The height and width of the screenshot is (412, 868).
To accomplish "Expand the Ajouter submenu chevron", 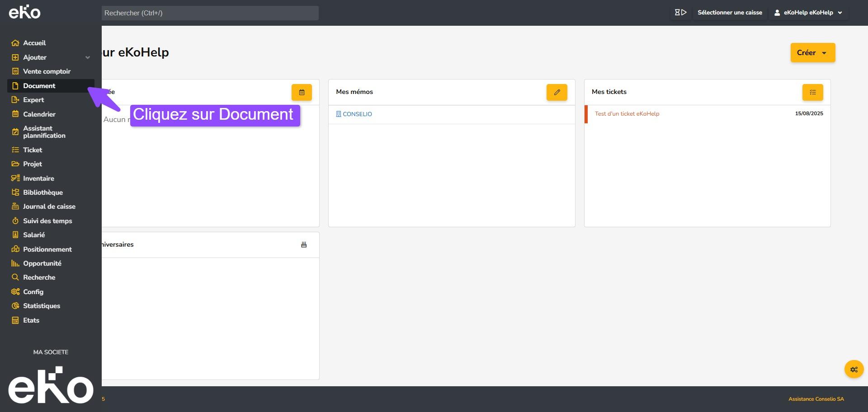I will click(x=88, y=57).
